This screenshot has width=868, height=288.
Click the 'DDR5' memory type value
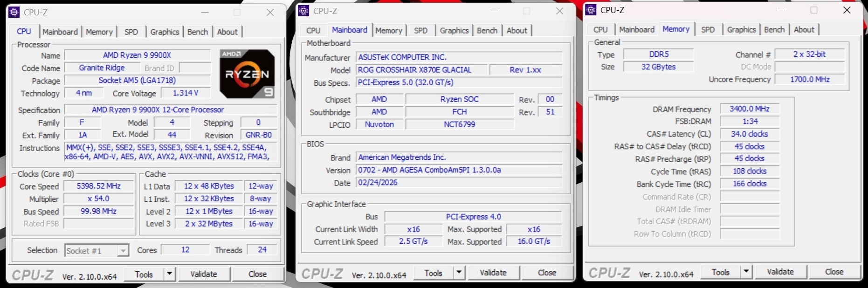(x=659, y=54)
